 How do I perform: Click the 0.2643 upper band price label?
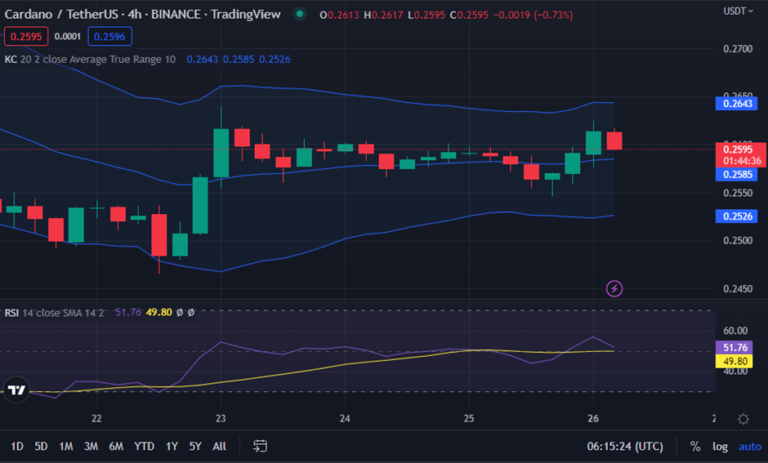(x=737, y=103)
